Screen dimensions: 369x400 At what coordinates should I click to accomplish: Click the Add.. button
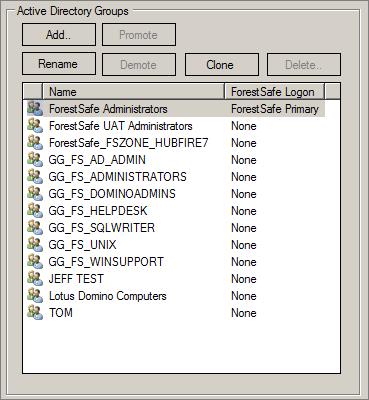click(x=59, y=35)
